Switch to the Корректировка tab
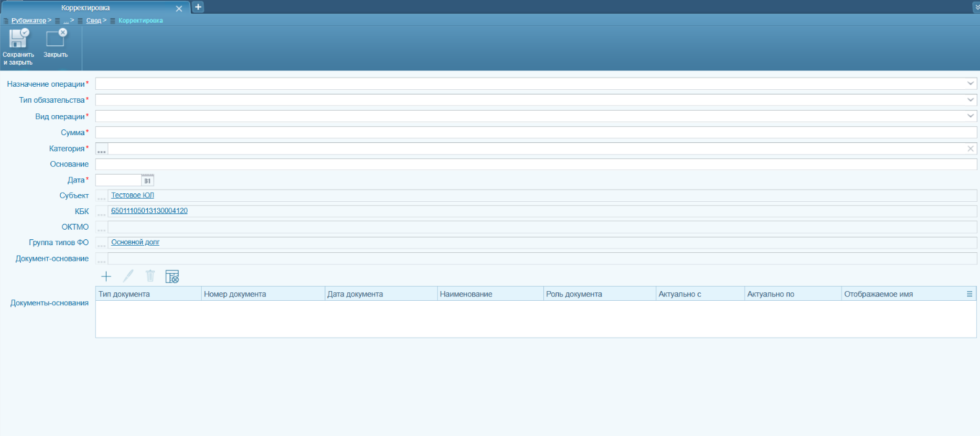This screenshot has height=436, width=980. click(x=85, y=8)
